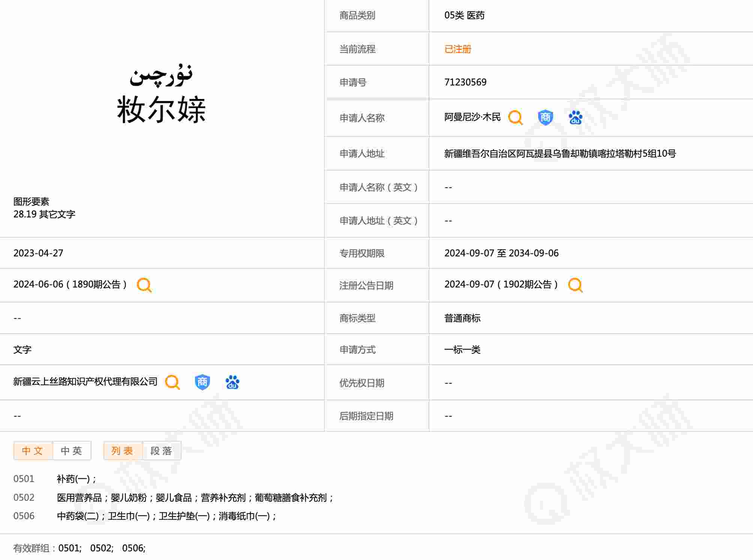753x560 pixels.
Task: Click application number 71230569
Action: (x=465, y=82)
